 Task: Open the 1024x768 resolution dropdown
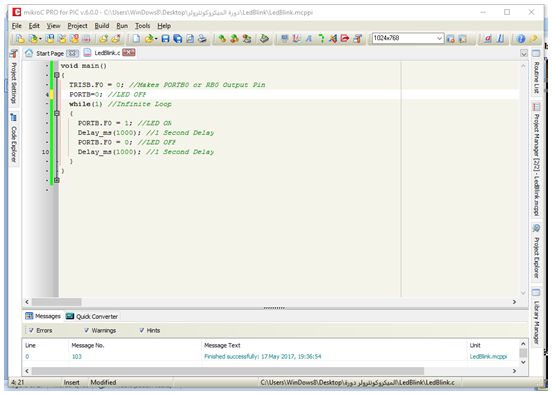pyautogui.click(x=439, y=38)
